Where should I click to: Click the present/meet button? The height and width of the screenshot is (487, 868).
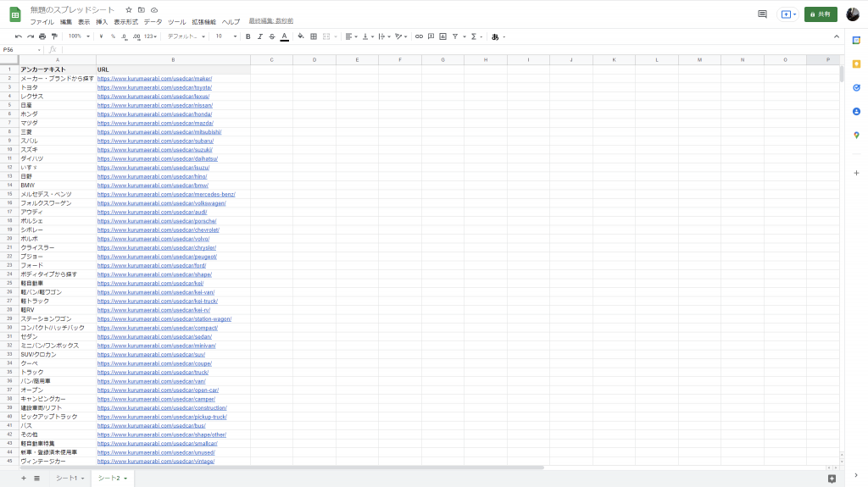click(787, 14)
